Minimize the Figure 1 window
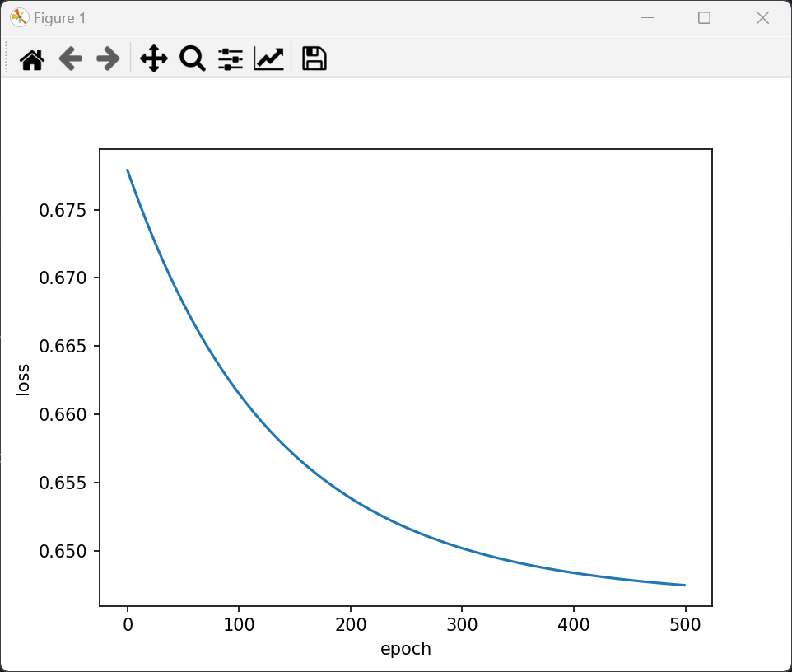This screenshot has width=792, height=672. click(648, 17)
